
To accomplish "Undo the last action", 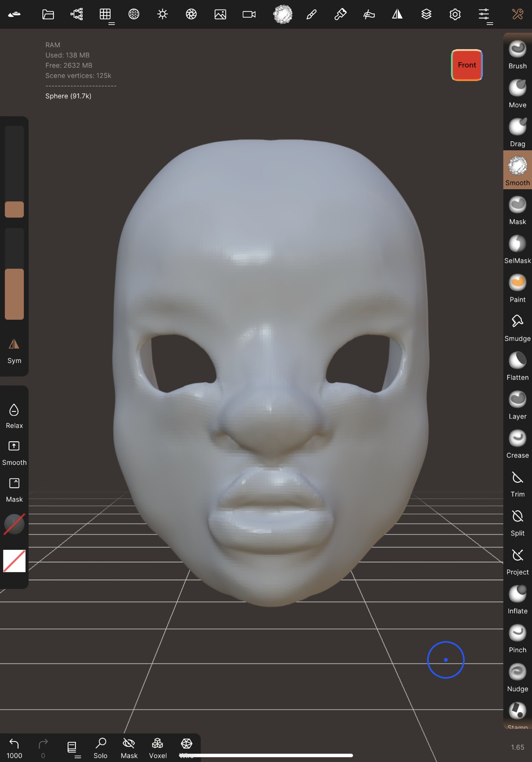I will coord(14,748).
